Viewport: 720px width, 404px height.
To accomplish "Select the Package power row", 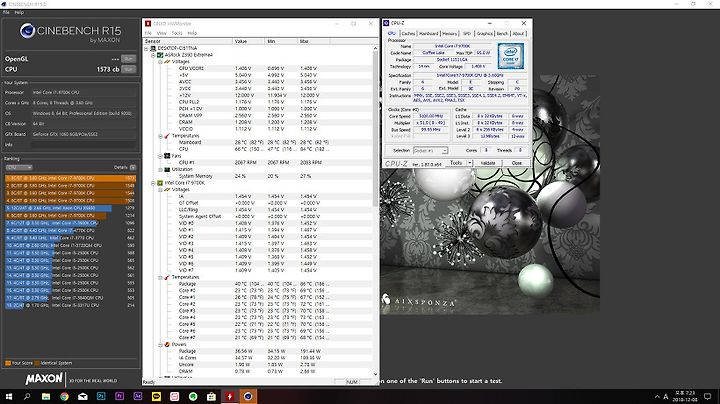I will click(259, 351).
